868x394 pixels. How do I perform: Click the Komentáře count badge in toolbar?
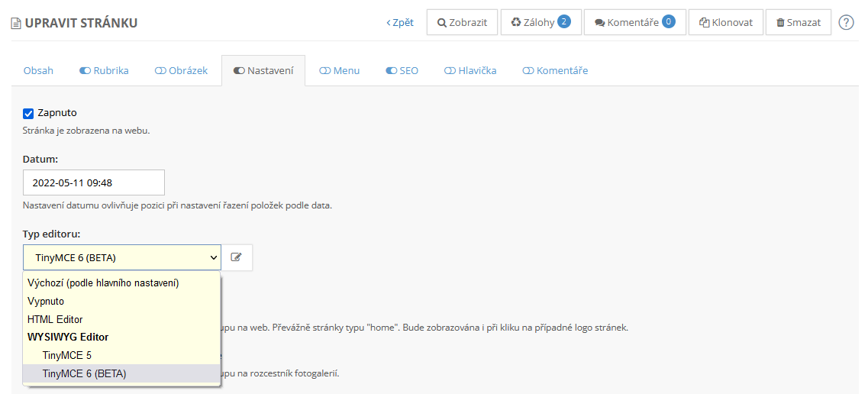[668, 21]
